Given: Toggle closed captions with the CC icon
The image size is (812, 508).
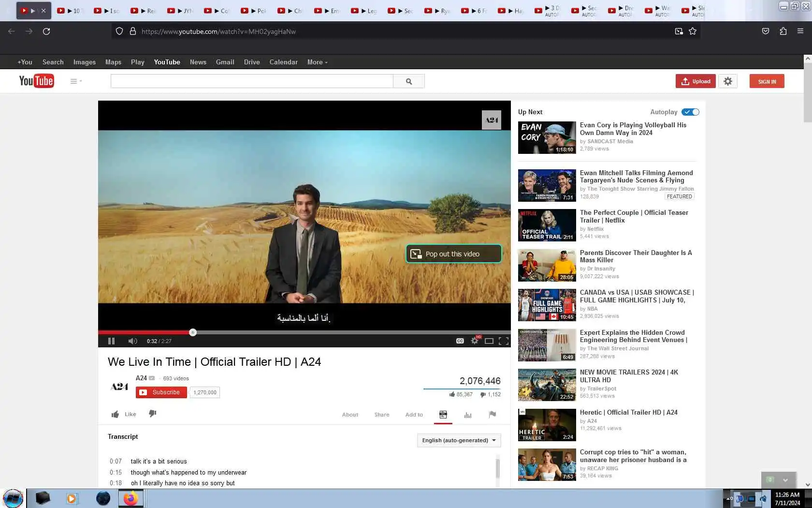Looking at the screenshot, I should click(460, 341).
